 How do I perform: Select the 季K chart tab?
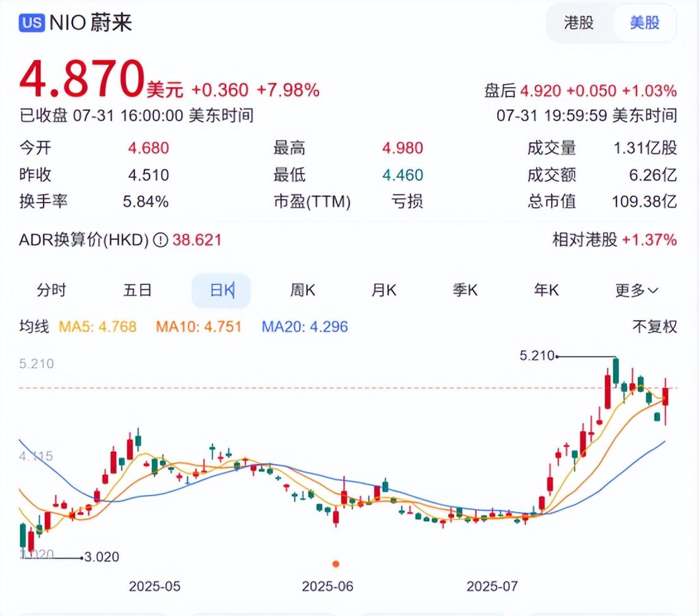pyautogui.click(x=465, y=290)
